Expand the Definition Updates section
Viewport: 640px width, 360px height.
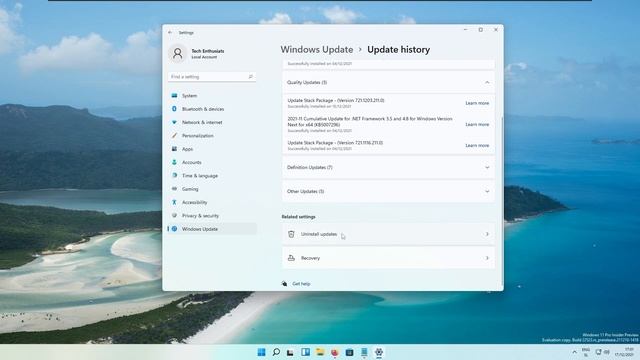(487, 167)
